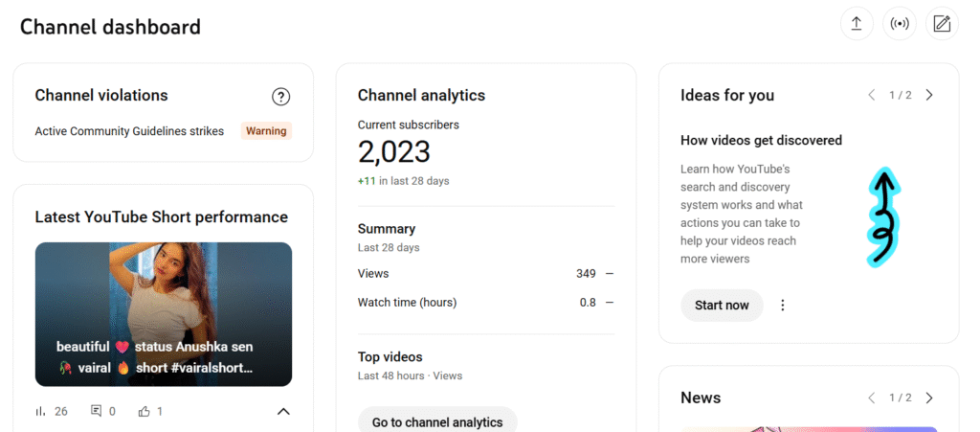Click the comments icon under the Short
The width and height of the screenshot is (980, 432).
click(96, 411)
